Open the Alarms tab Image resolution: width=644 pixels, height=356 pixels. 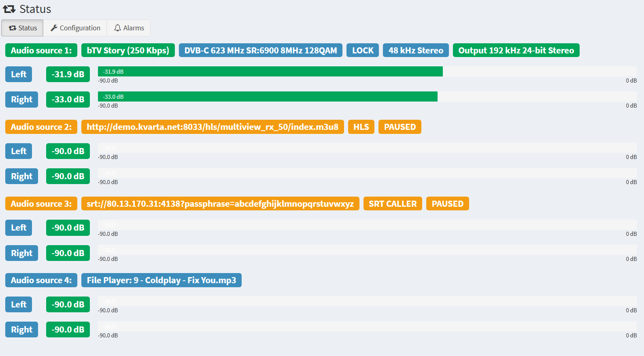pyautogui.click(x=129, y=28)
